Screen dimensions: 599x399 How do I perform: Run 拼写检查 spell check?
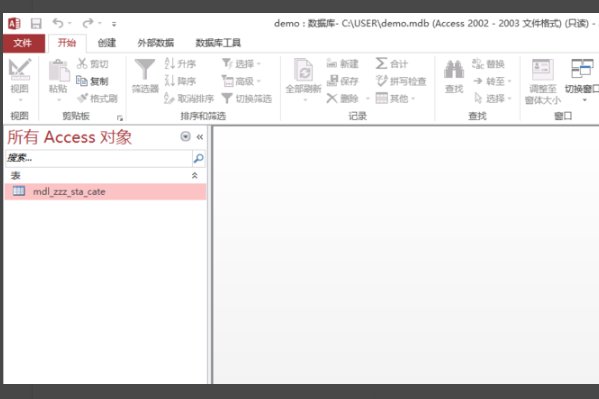(x=401, y=81)
